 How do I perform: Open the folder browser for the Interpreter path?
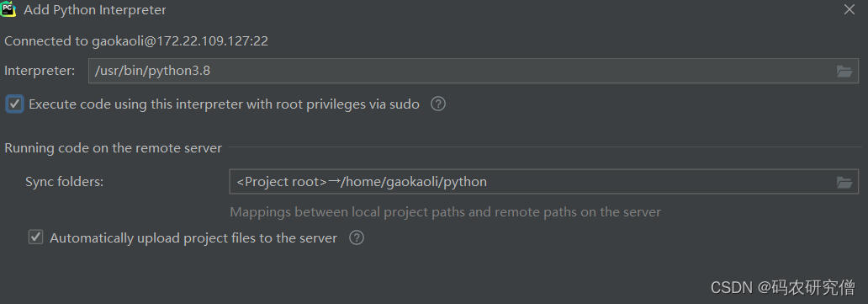coord(844,71)
